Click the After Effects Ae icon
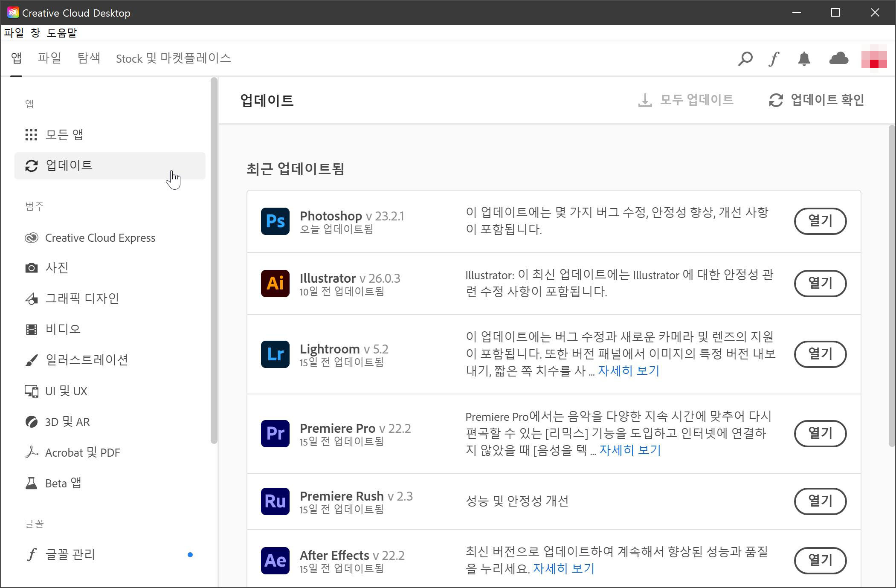Image resolution: width=896 pixels, height=588 pixels. tap(275, 560)
